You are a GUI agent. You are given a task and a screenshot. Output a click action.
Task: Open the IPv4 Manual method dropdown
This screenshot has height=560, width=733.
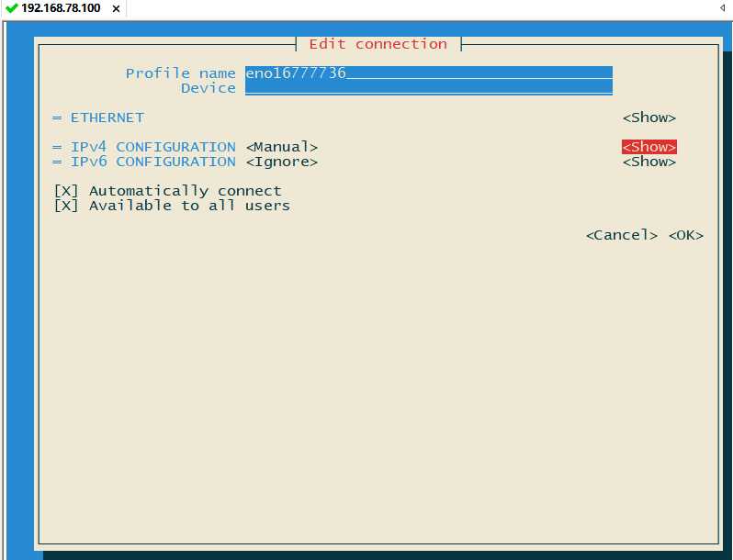coord(282,147)
